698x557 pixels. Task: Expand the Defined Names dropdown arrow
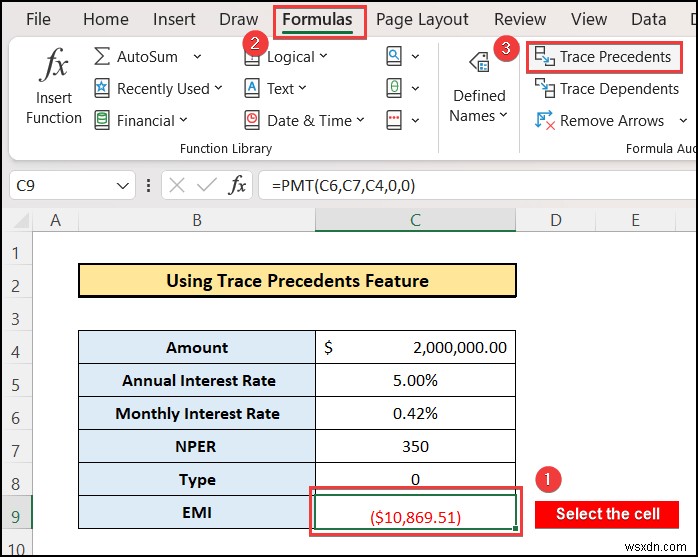pyautogui.click(x=503, y=115)
